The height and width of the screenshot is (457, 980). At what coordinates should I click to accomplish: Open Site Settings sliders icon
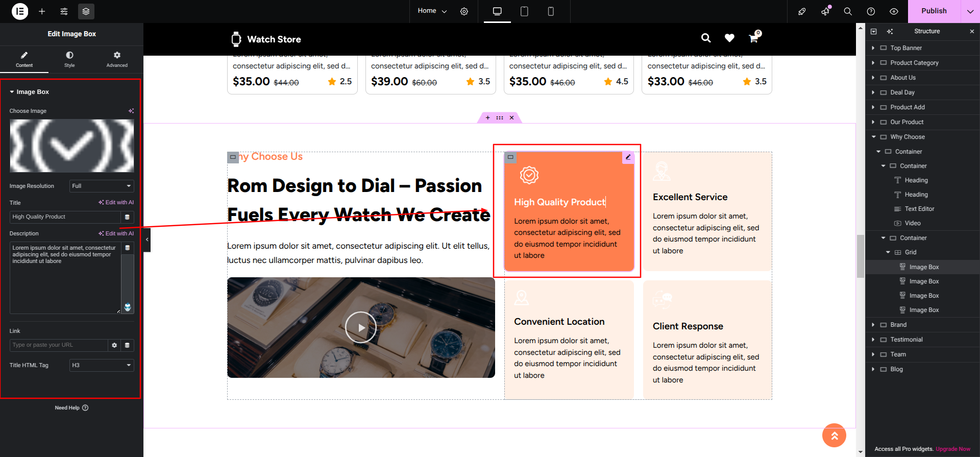(x=64, y=11)
